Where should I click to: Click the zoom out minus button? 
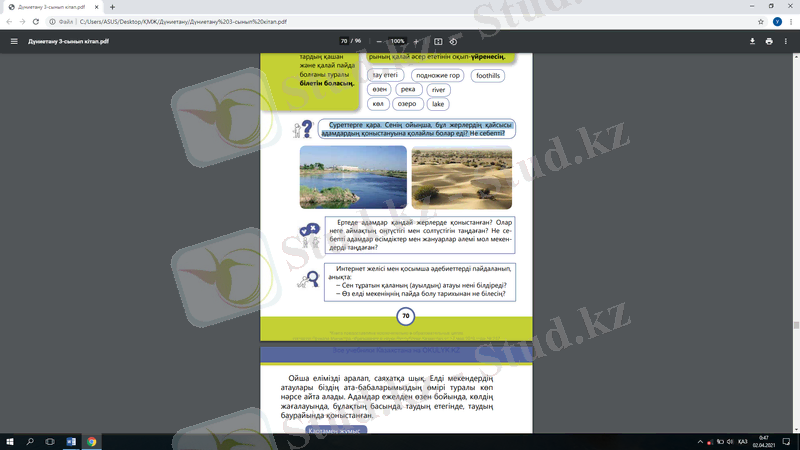point(375,41)
